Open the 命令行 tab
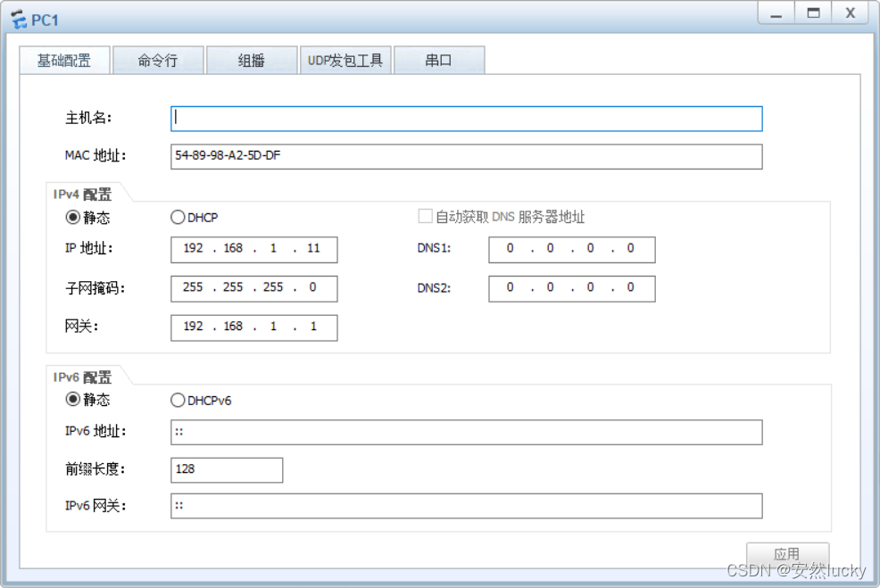This screenshot has width=880, height=588. coord(158,60)
